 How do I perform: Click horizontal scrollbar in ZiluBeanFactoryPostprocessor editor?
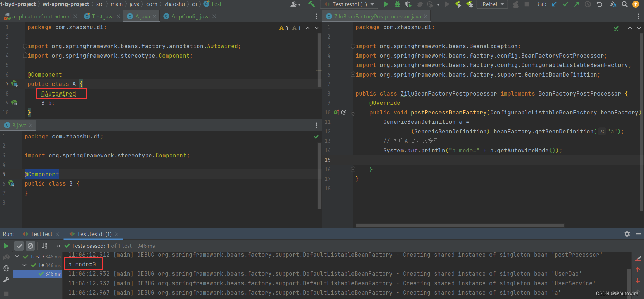[x=460, y=226]
